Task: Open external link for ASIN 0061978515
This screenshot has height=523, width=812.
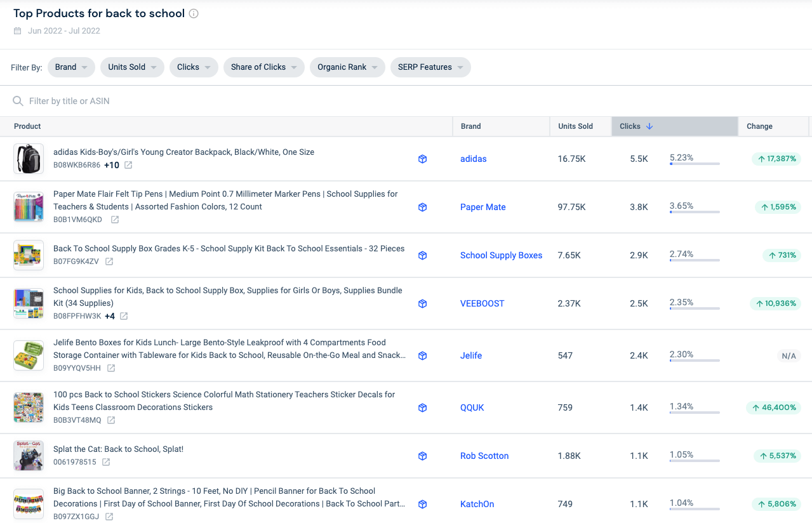Action: tap(106, 462)
